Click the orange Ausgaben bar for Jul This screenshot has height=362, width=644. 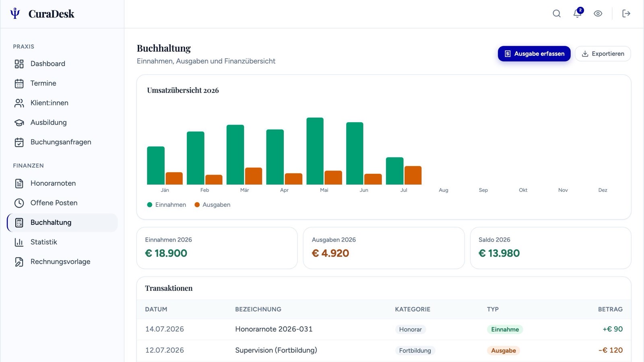[x=413, y=175]
